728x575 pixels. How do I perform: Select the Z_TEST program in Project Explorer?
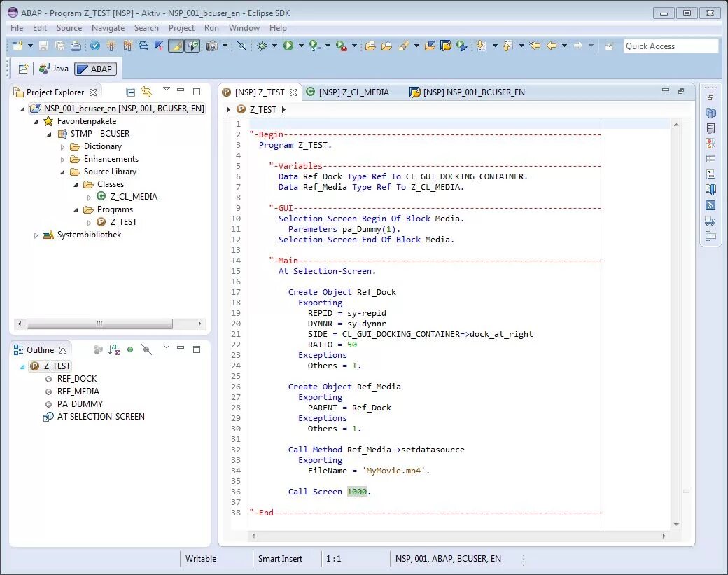(x=123, y=222)
